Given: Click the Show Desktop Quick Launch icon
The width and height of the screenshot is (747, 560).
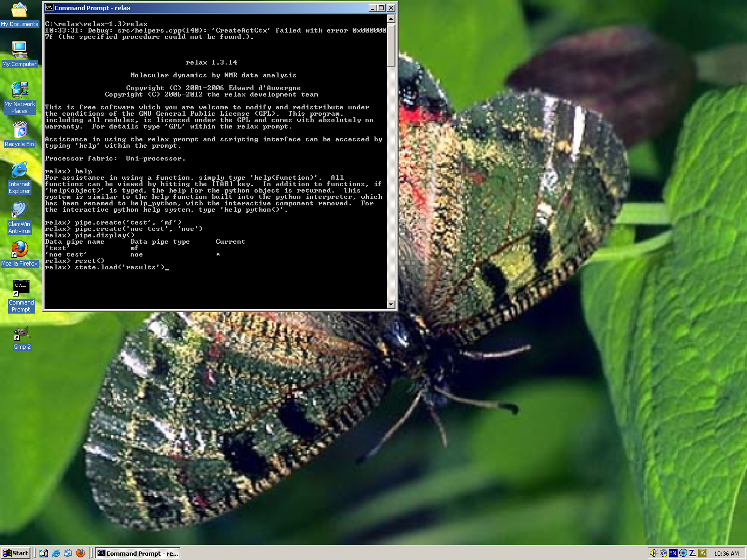Looking at the screenshot, I should coord(44,553).
